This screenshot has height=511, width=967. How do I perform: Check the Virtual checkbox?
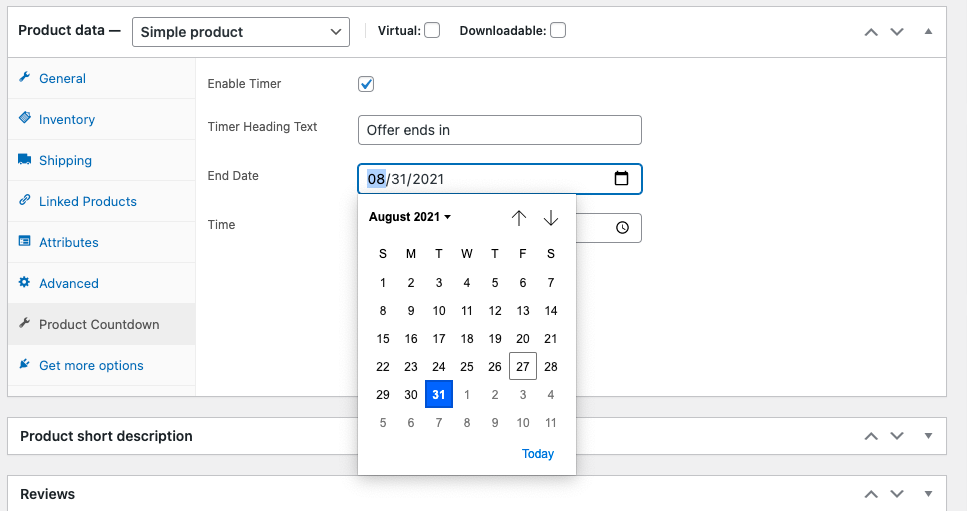[432, 30]
